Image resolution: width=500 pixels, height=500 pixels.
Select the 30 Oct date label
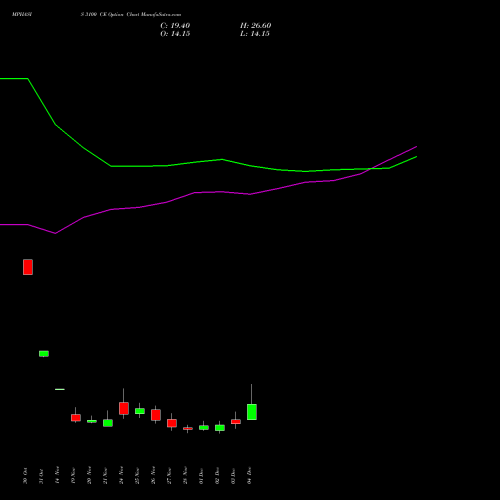(25, 476)
